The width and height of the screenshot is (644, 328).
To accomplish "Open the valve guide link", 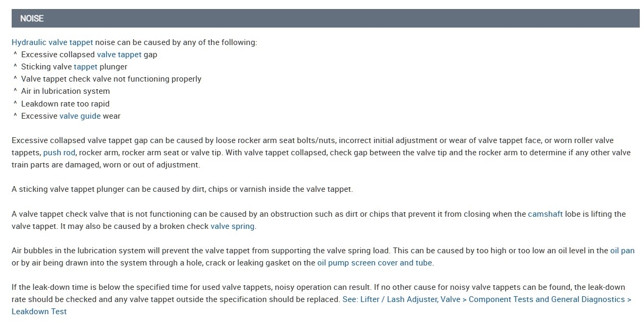I will [x=79, y=116].
